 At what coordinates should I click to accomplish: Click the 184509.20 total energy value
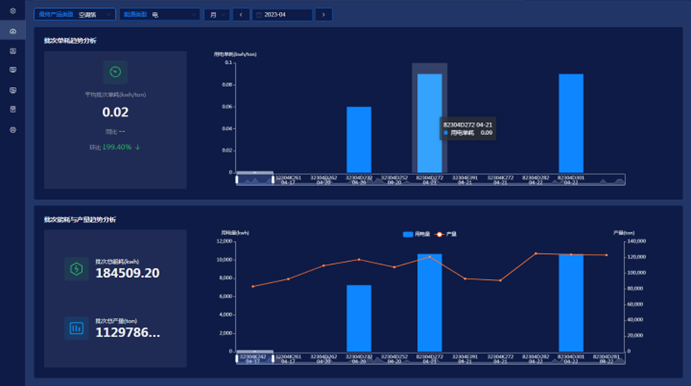(127, 273)
